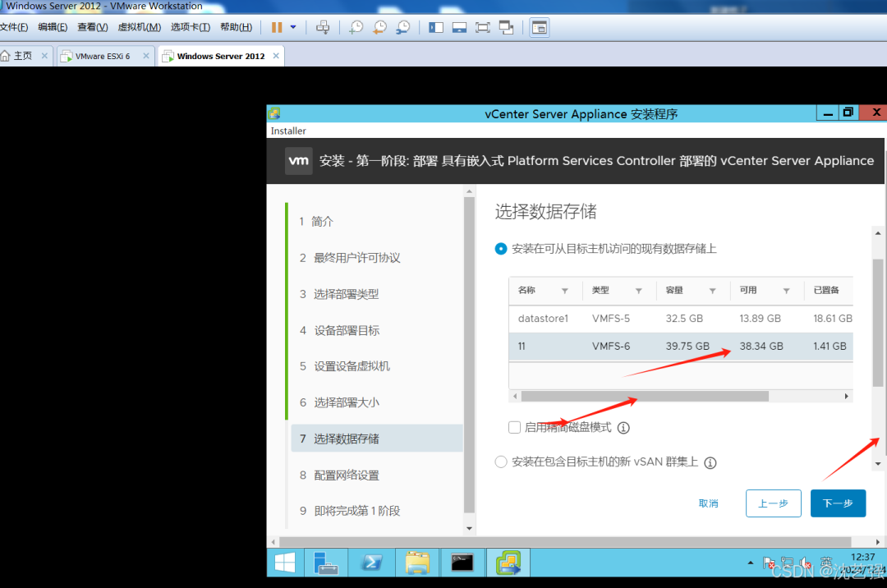887x588 pixels.
Task: Go to step 5 设置设备虚拟机
Action: [x=376, y=366]
